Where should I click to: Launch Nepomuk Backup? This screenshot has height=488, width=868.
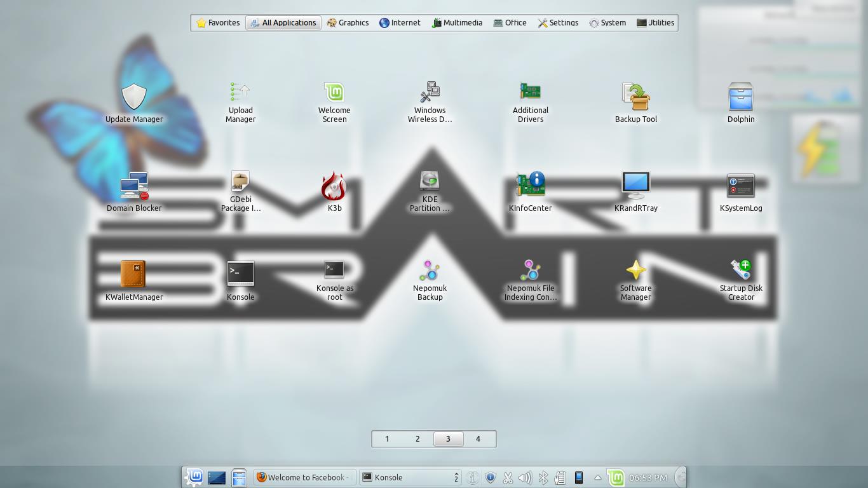coord(430,280)
